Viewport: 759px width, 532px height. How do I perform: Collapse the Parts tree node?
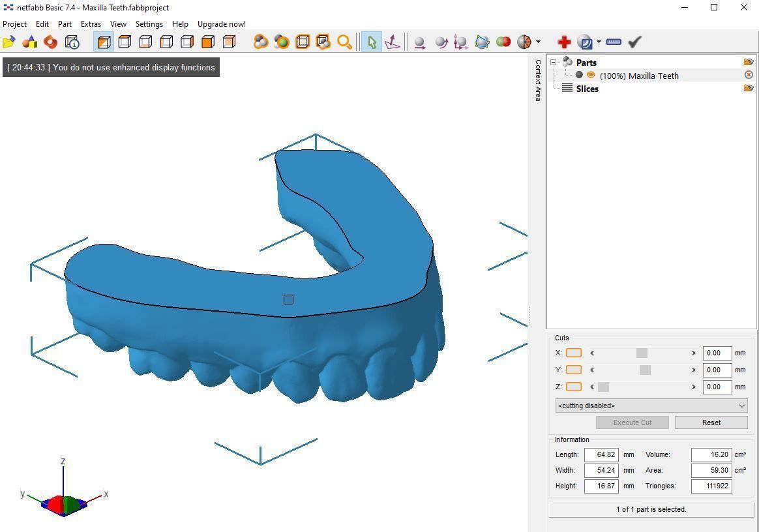click(x=554, y=63)
